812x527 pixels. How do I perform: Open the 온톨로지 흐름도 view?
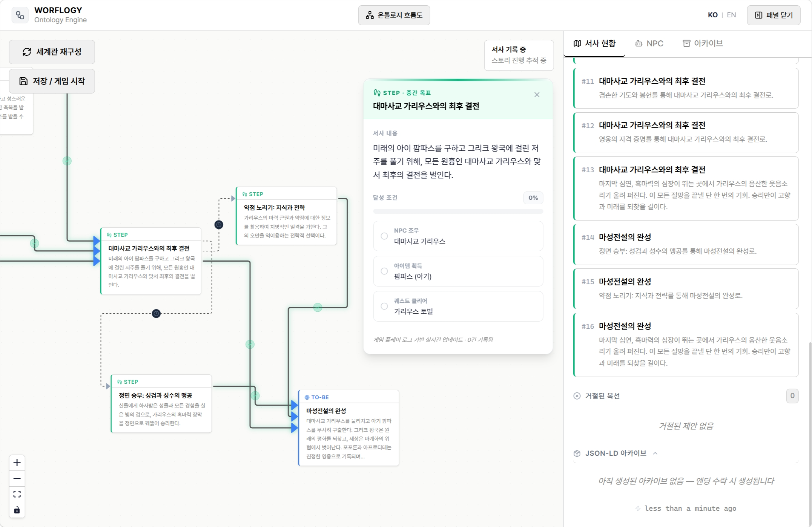(394, 15)
